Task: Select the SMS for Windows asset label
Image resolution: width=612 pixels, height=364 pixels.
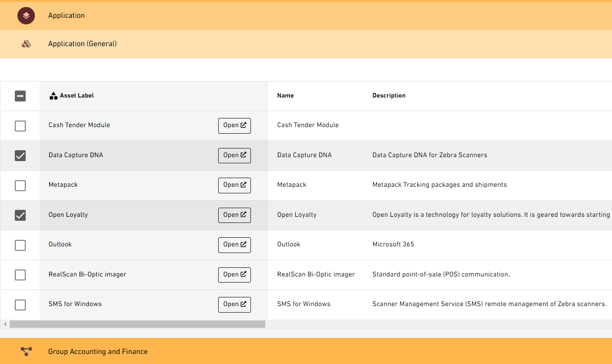Action: pos(75,304)
